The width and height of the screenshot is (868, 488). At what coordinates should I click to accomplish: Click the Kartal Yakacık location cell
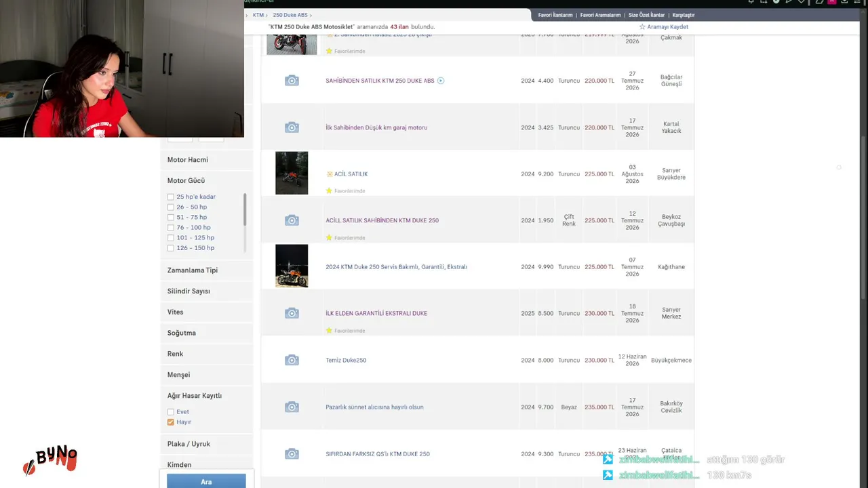point(671,127)
